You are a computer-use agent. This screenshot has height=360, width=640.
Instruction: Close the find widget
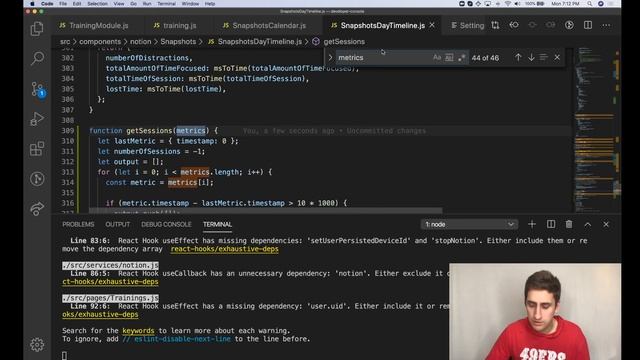click(557, 58)
